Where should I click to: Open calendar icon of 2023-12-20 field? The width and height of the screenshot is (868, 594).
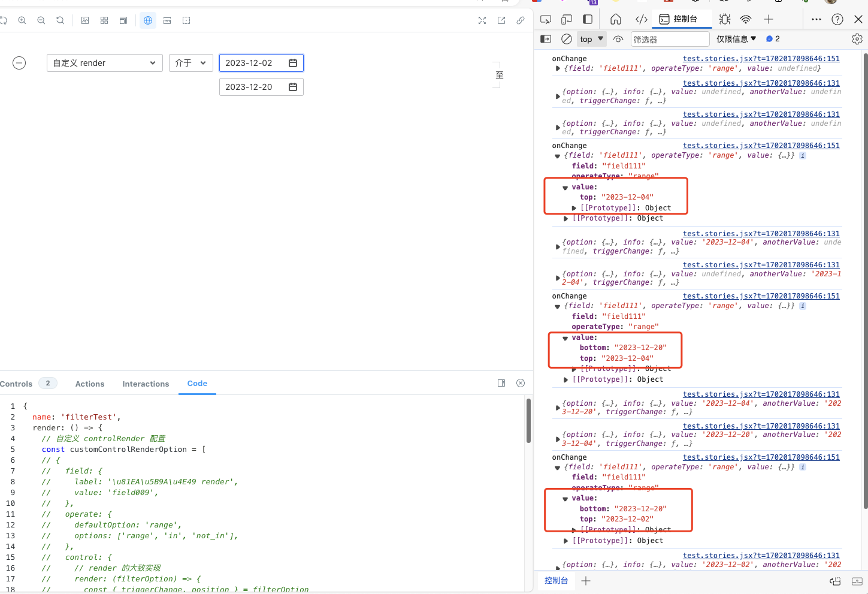(293, 87)
